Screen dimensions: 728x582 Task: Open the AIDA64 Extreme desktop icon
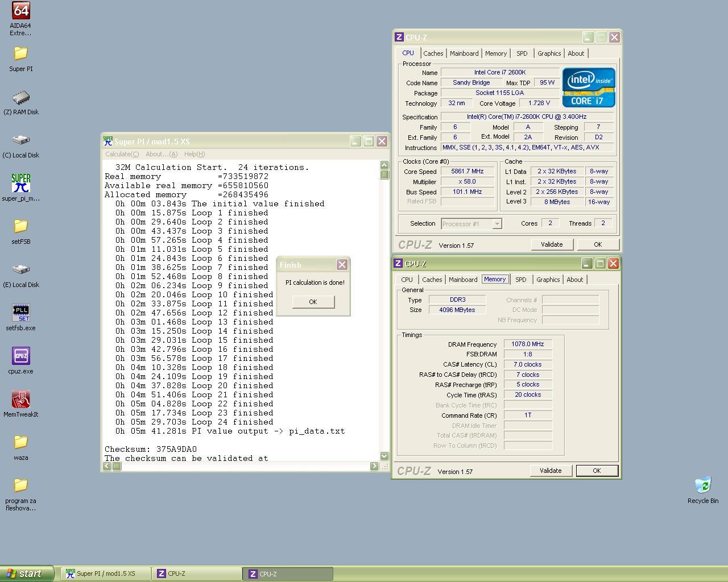click(20, 11)
